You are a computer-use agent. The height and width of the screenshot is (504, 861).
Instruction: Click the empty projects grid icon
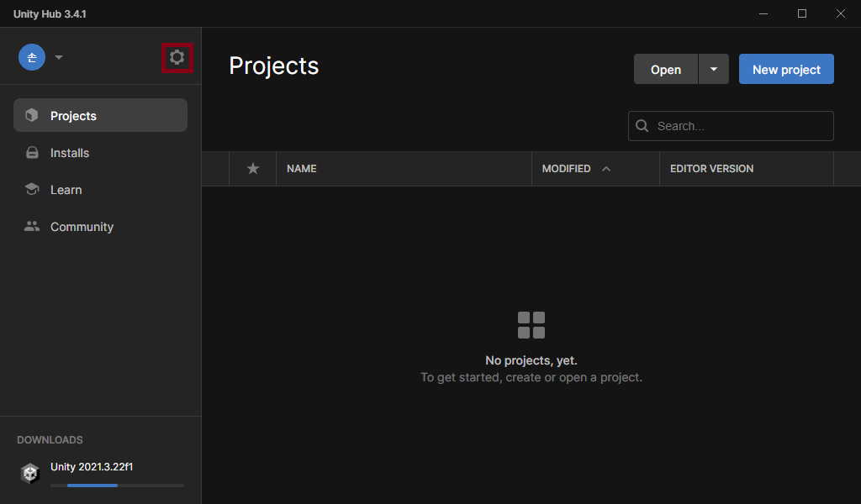[x=531, y=325]
